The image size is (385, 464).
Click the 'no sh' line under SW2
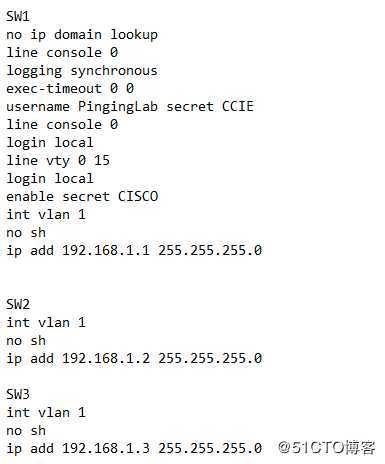tap(26, 341)
